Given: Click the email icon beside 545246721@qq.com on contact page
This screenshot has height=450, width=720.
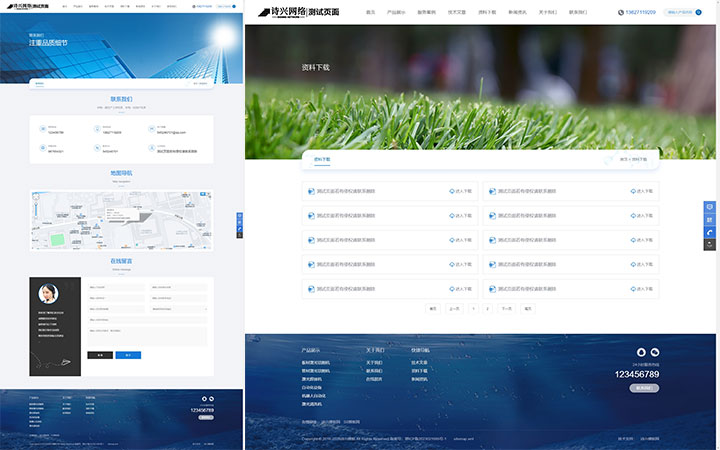Looking at the screenshot, I should [151, 129].
